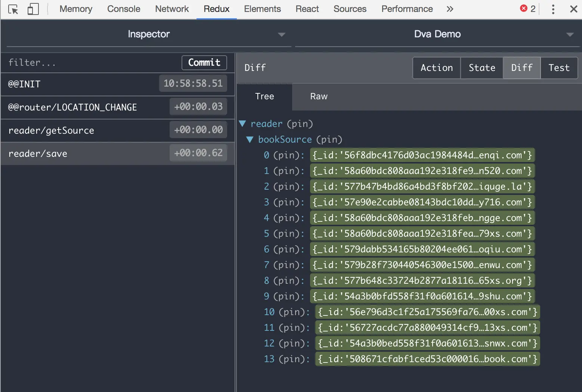
Task: Select the Redux tab
Action: 217,9
